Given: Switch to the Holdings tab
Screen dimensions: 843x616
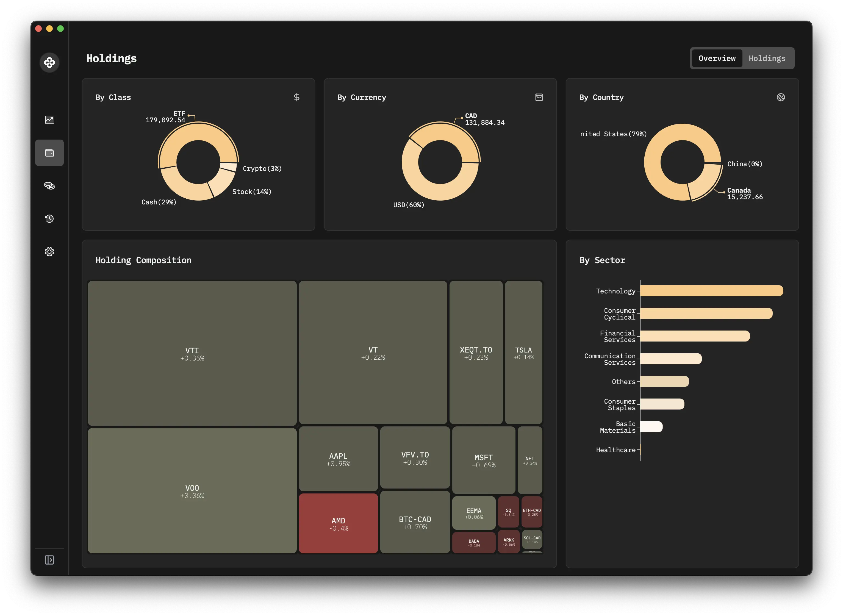Looking at the screenshot, I should (x=767, y=58).
